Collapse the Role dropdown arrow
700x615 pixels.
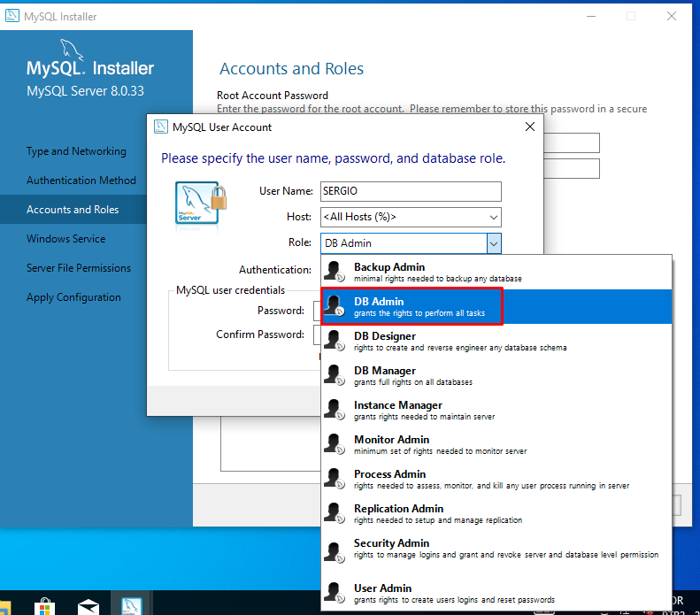tap(494, 243)
